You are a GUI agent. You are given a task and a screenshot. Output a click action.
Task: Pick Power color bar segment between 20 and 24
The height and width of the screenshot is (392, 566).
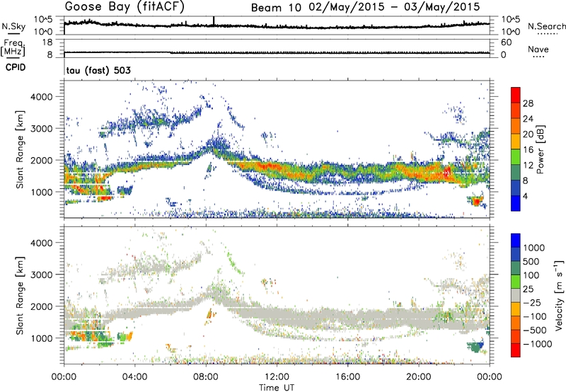click(516, 126)
